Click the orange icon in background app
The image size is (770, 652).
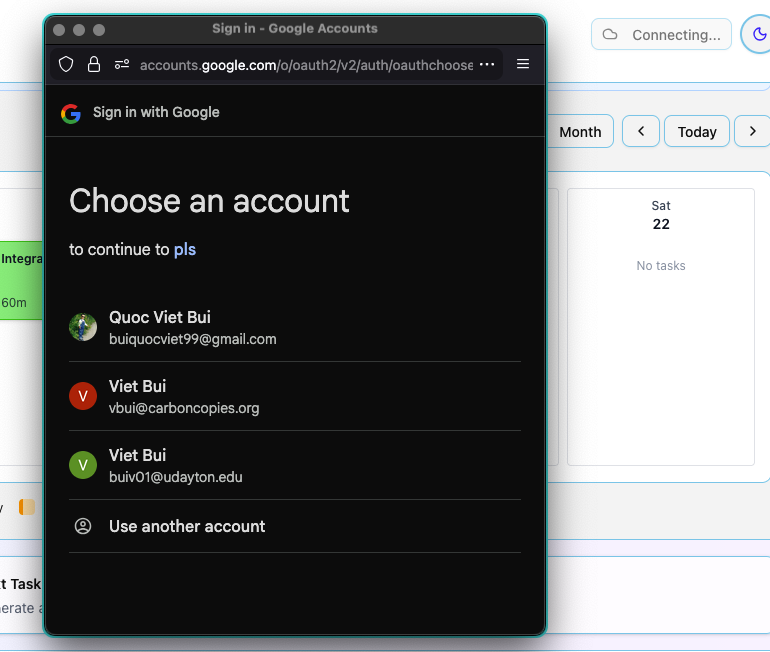pos(27,507)
